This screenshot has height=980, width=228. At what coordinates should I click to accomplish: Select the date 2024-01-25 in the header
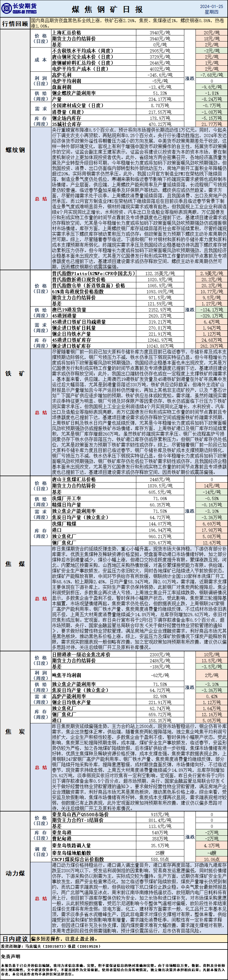[211, 6]
